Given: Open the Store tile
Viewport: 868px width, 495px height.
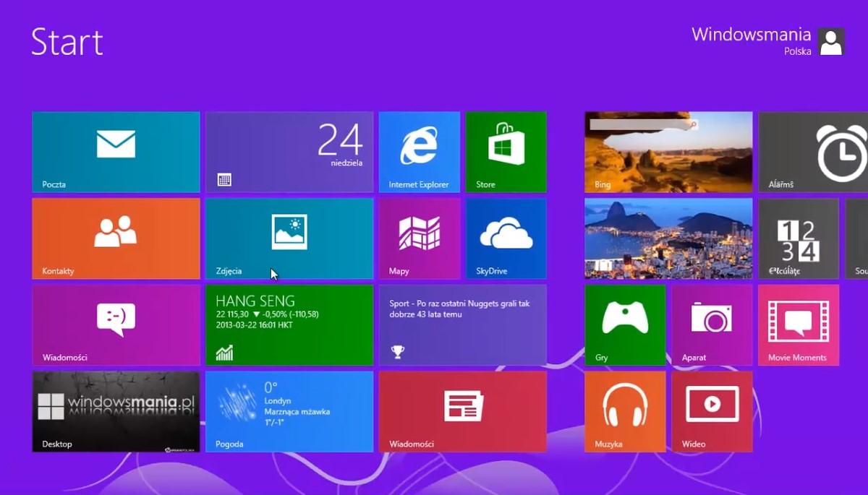Looking at the screenshot, I should click(506, 152).
